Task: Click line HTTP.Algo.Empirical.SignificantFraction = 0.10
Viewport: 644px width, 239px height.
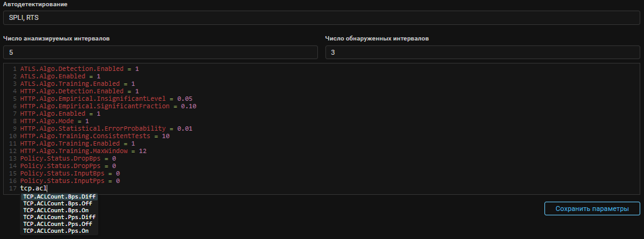Action: (x=108, y=106)
